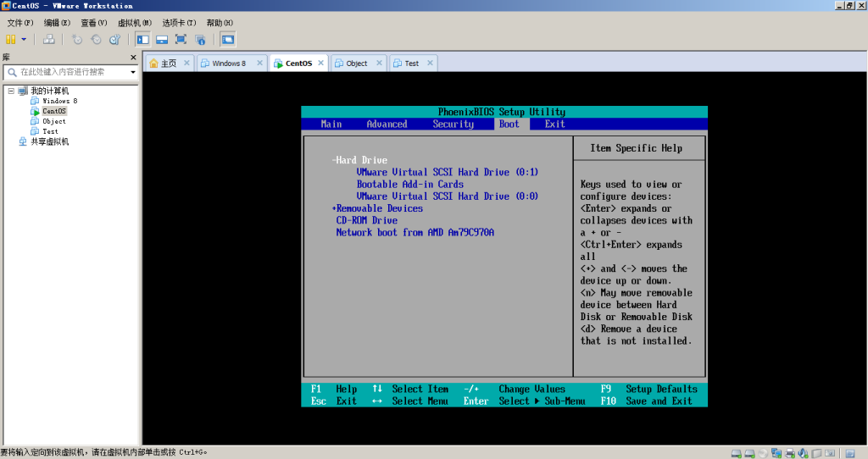Open the message log icon in status bar
The image size is (868, 459).
[850, 453]
